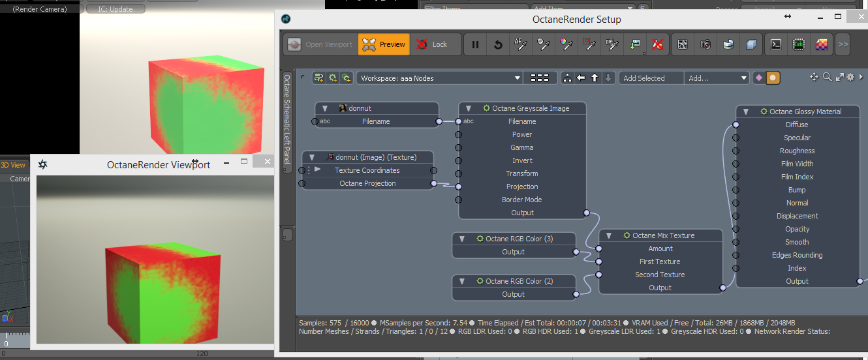Click the up arrow navigation icon

[595, 78]
